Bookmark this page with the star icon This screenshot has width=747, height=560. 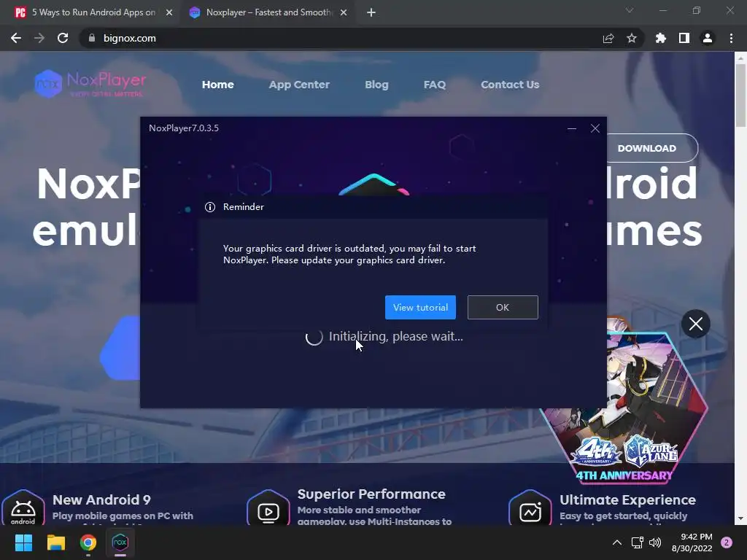point(632,38)
